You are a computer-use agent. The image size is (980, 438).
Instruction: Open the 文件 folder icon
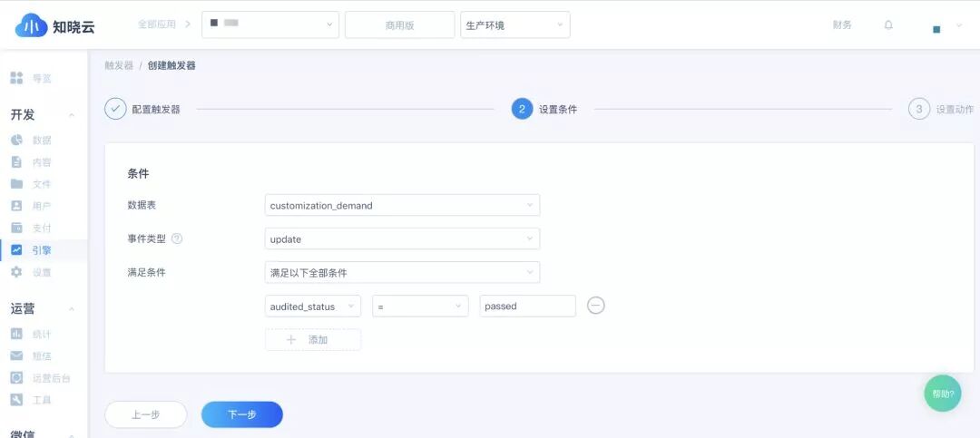[17, 184]
